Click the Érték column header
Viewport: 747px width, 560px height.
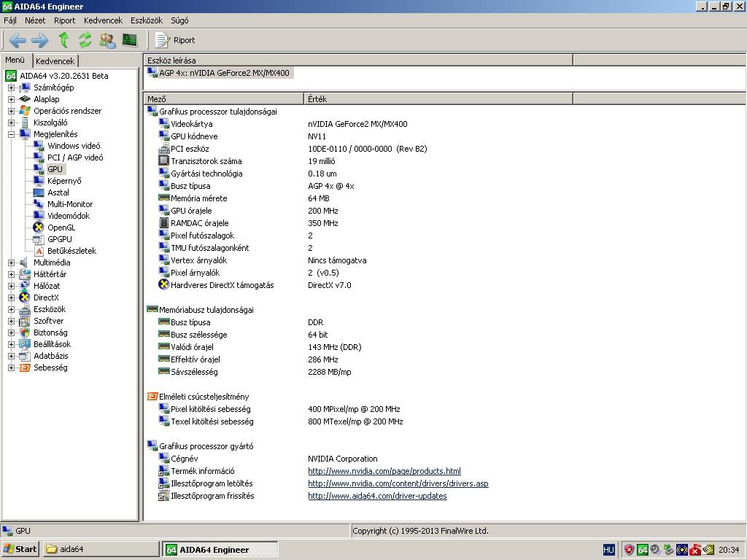tap(438, 98)
